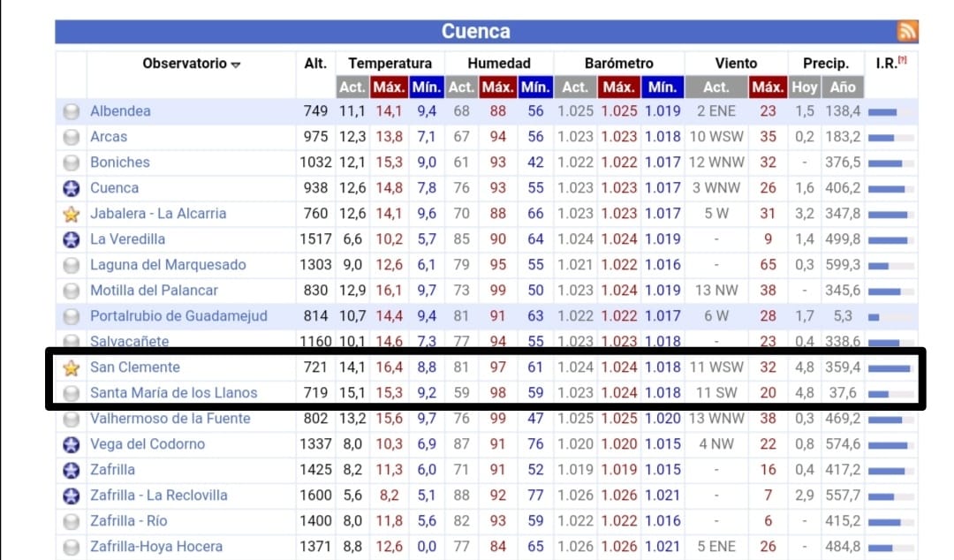Click the gold star icon beside San Clemente
Image resolution: width=954 pixels, height=560 pixels.
[72, 367]
